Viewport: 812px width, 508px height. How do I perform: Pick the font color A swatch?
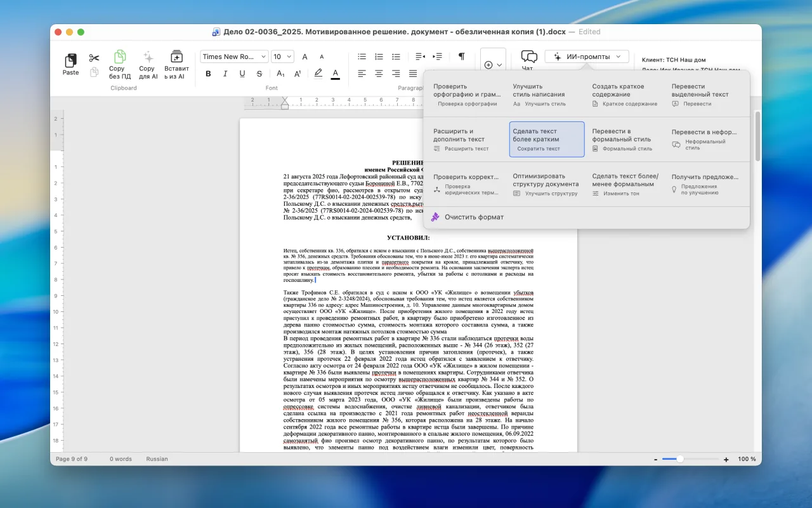coord(336,74)
